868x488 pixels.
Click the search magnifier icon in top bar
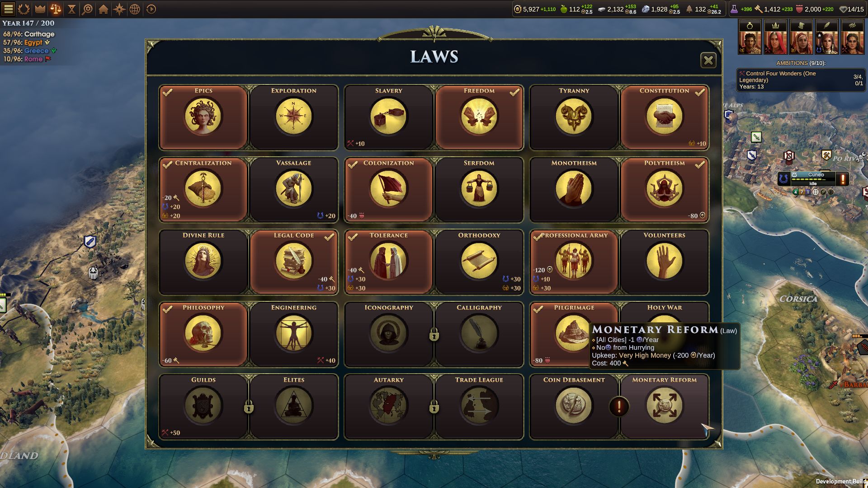87,9
